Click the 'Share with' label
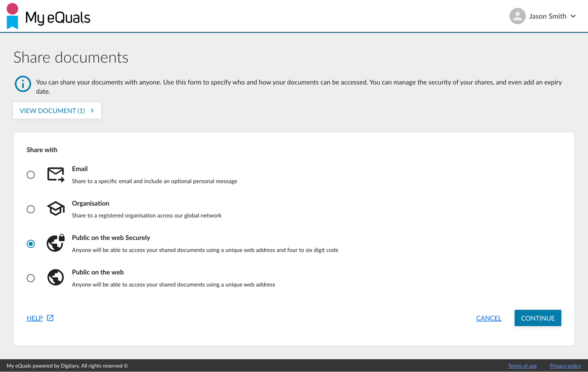Screen dimensions: 588x372 [x=42, y=150]
